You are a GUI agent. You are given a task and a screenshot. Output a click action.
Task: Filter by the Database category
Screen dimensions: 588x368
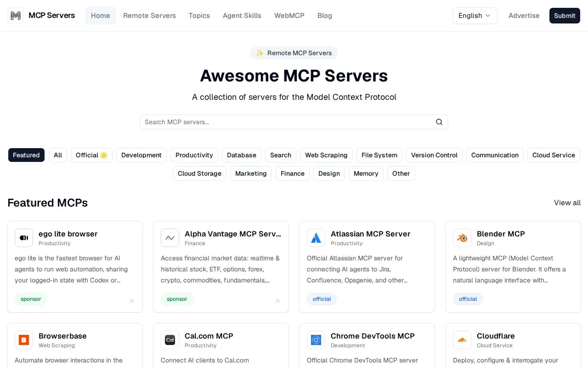[242, 155]
